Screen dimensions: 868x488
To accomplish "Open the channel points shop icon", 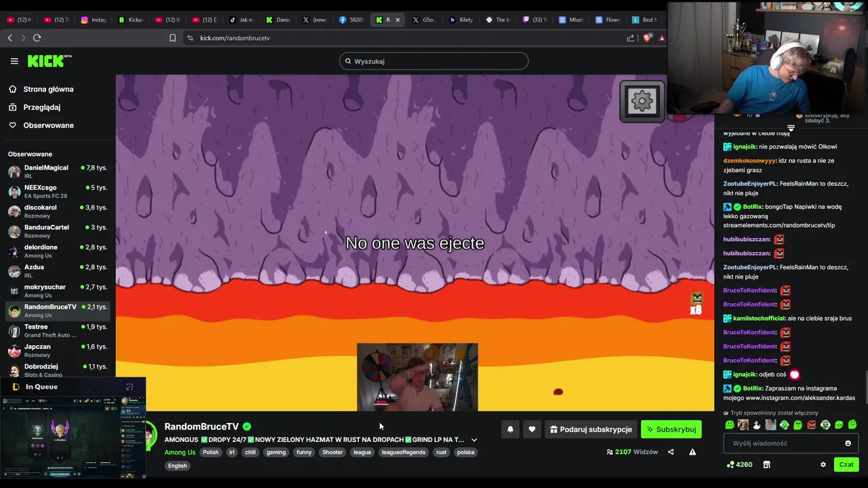I will [x=766, y=464].
